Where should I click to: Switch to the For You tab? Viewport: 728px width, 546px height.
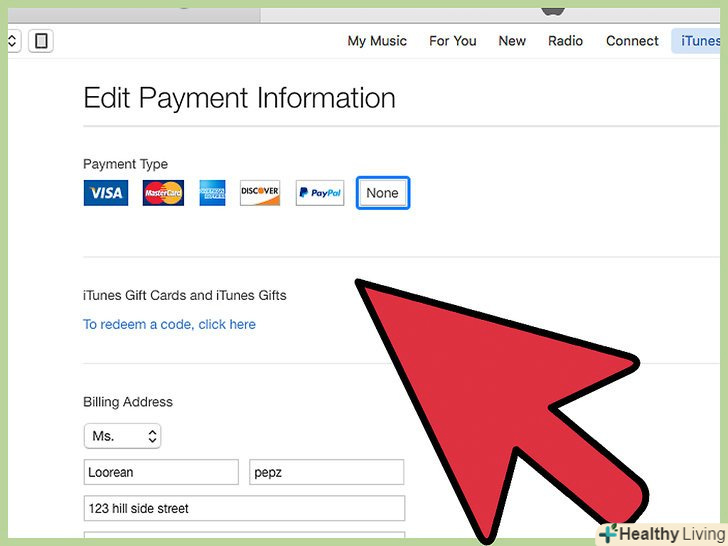coord(453,41)
